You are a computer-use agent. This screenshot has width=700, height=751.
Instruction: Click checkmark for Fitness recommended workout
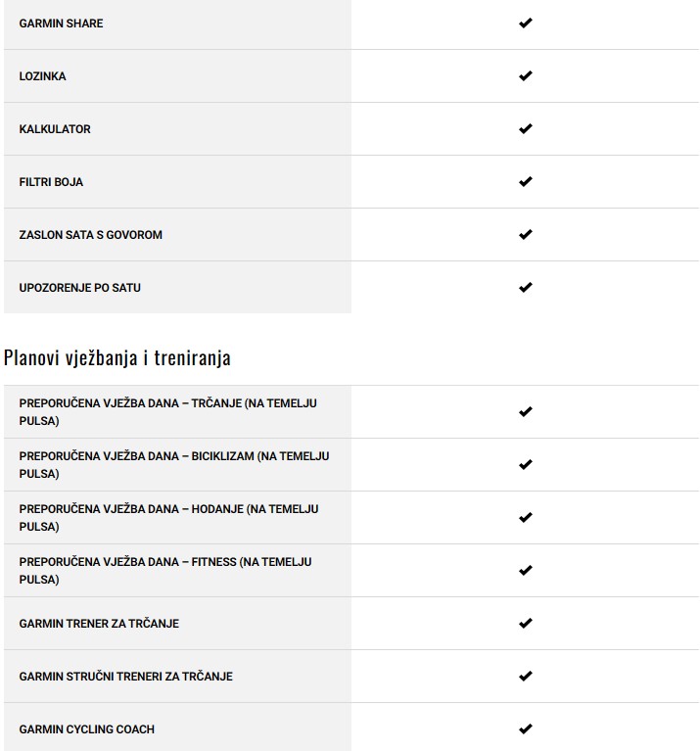525,571
